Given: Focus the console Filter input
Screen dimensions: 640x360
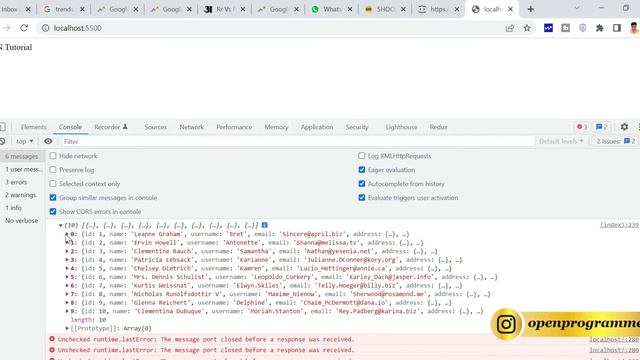Looking at the screenshot, I should tap(298, 141).
